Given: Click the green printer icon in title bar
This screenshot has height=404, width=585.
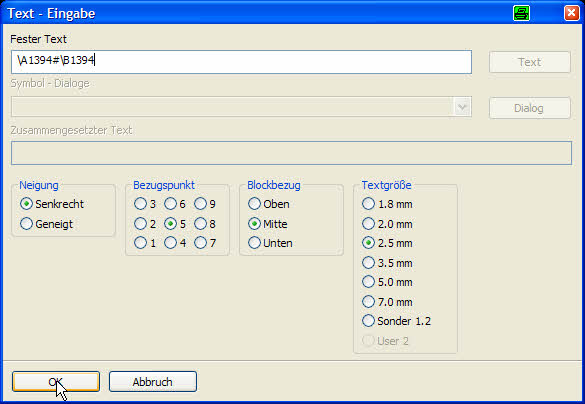Looking at the screenshot, I should pos(521,13).
